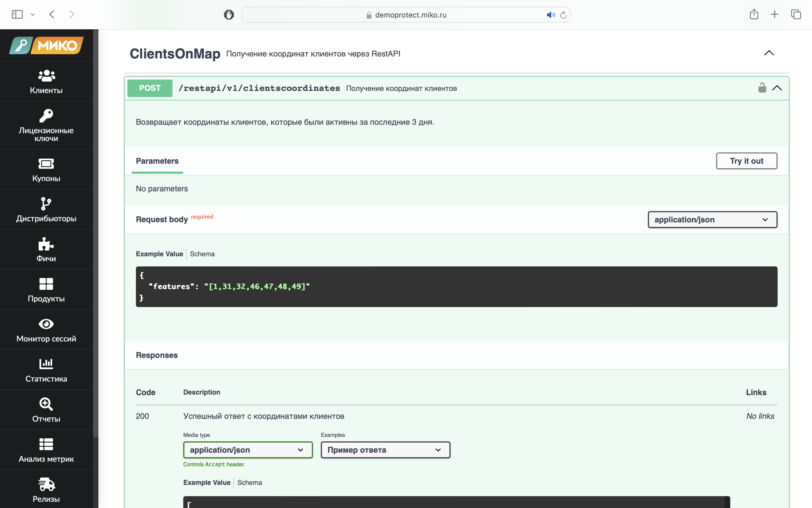Toggle the Safari sidebar button
This screenshot has height=508, width=812.
tap(17, 14)
